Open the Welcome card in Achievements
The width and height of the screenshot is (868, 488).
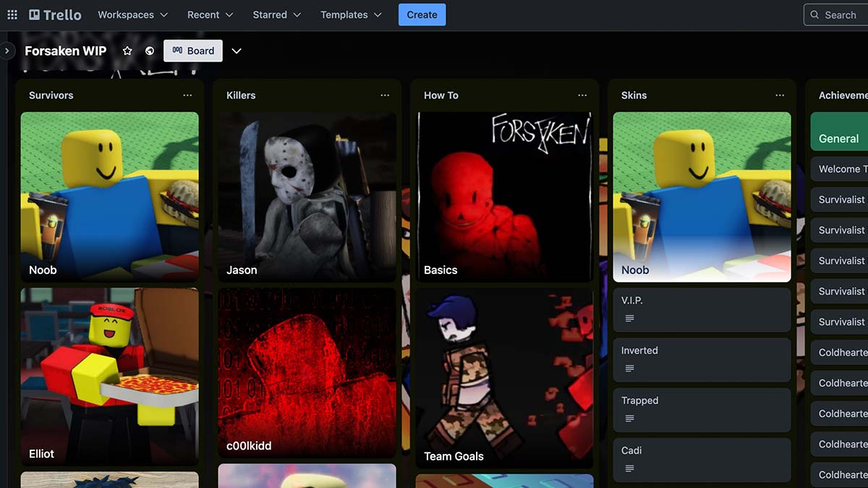coord(839,168)
